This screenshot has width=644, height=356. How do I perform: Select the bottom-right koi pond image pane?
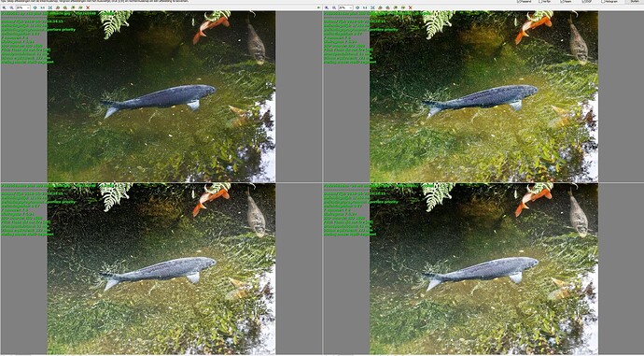point(483,269)
